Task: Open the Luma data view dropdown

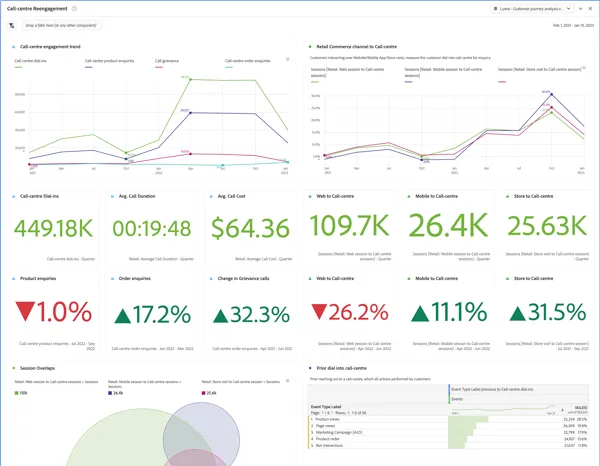Action: point(532,8)
